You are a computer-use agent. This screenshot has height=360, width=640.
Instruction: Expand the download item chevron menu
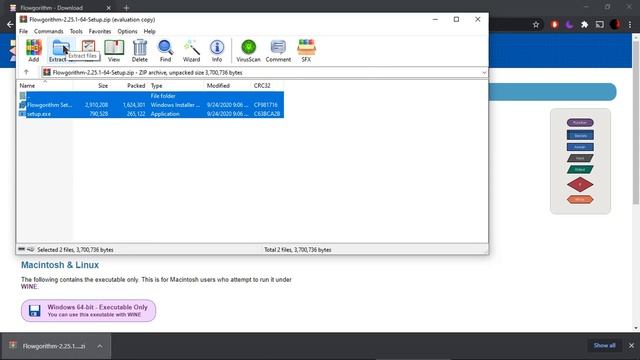100,346
